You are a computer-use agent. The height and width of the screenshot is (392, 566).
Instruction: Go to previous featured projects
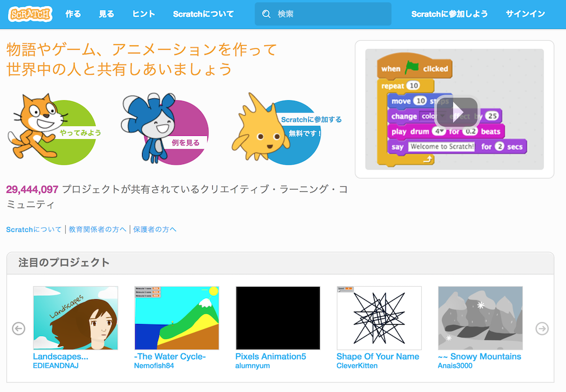click(x=19, y=329)
